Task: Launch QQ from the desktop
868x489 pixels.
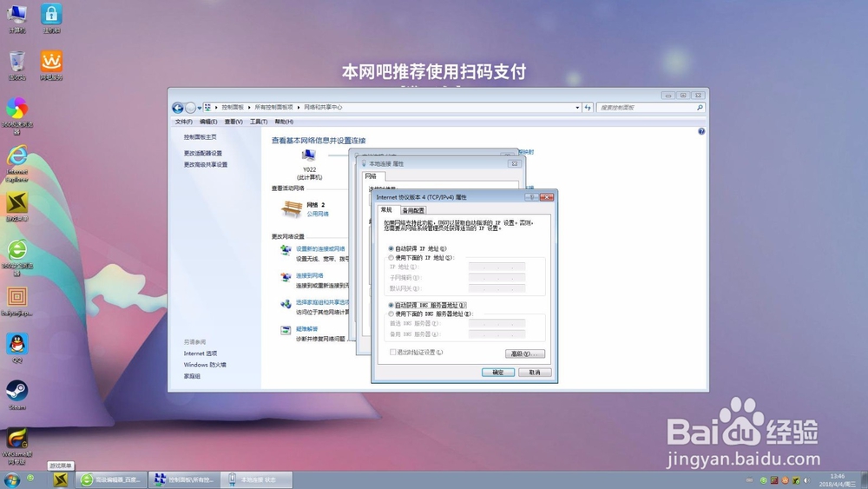Action: [17, 347]
